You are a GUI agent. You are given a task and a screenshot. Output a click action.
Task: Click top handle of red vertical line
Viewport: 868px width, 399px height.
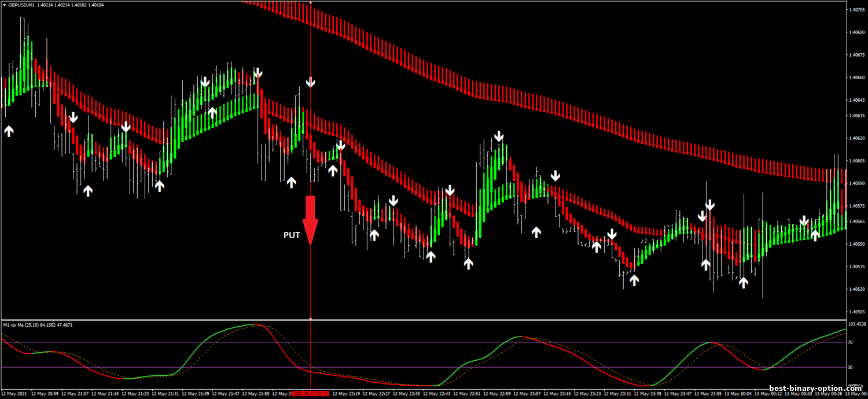[x=311, y=2]
